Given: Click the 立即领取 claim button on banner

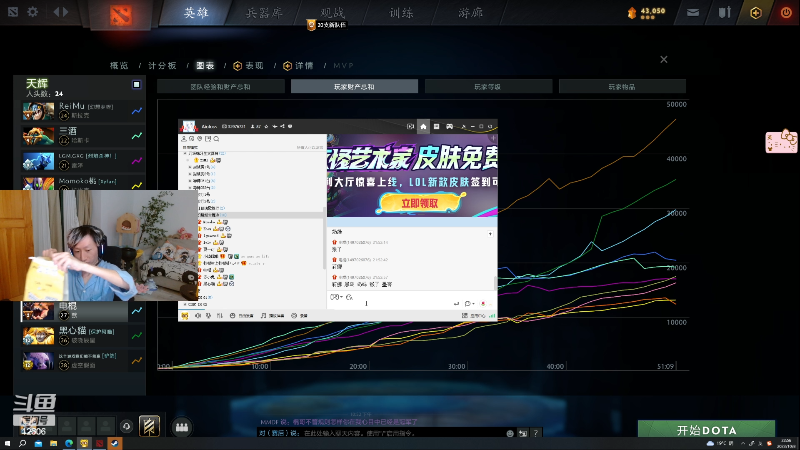Looking at the screenshot, I should [419, 203].
